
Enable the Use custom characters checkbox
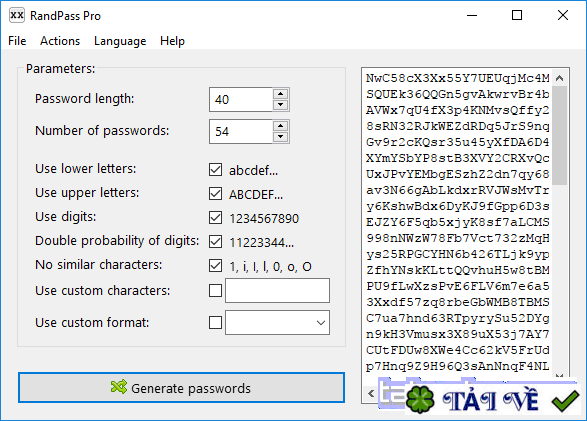[215, 290]
